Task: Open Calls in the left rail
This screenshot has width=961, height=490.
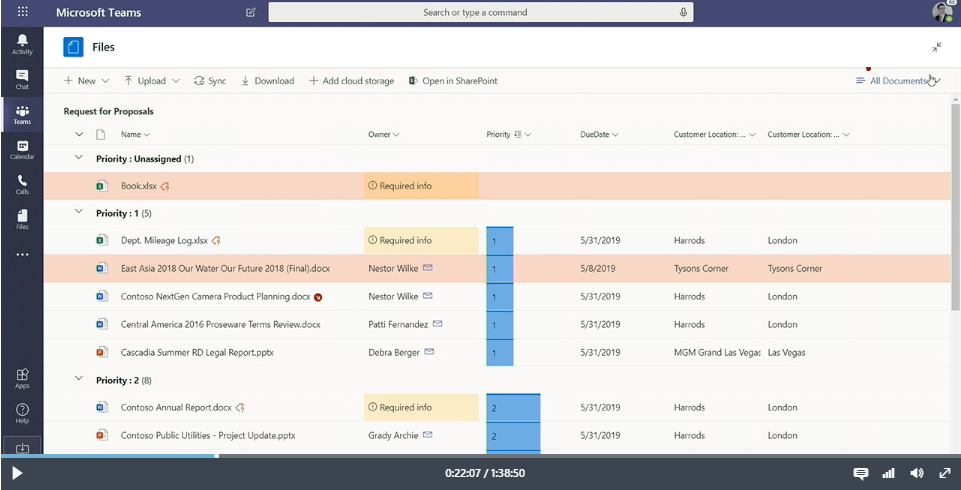Action: click(x=22, y=185)
